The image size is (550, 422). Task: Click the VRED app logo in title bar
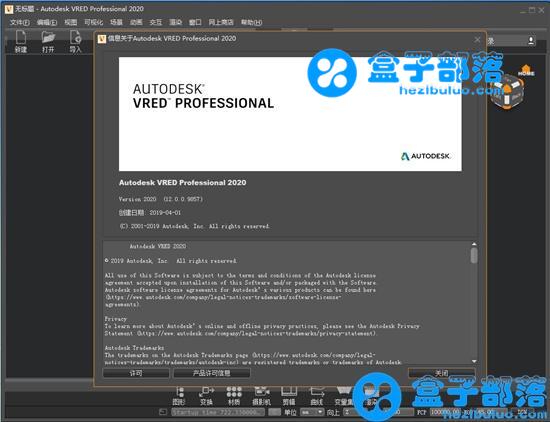click(x=9, y=9)
